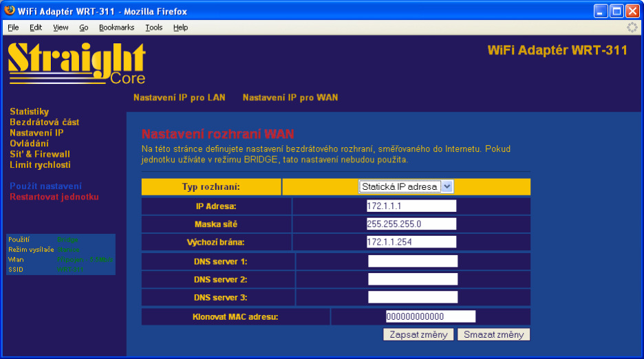Click the IP Adresa label
Screen dimensions: 644x359
point(216,206)
